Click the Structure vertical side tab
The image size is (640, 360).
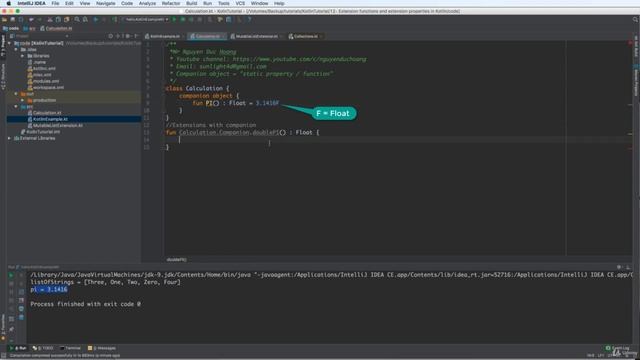point(3,77)
